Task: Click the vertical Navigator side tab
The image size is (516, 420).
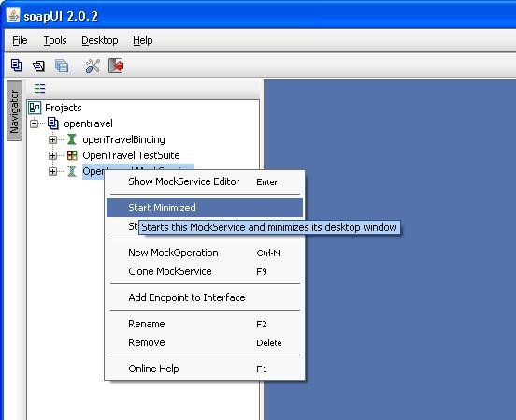Action: tap(14, 111)
